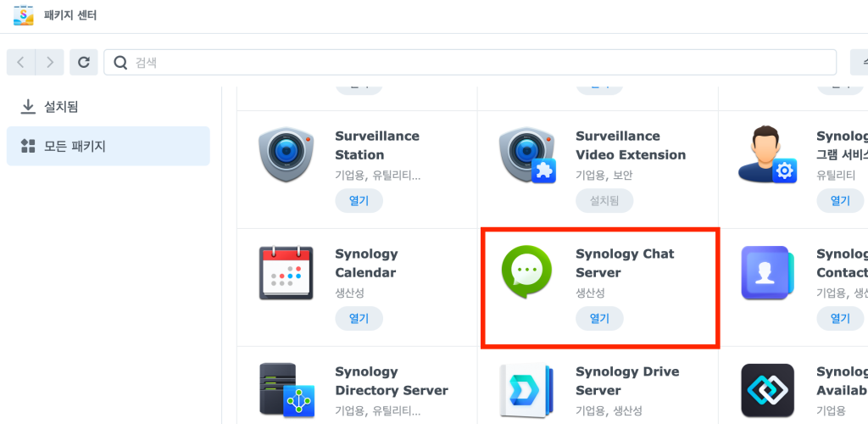Click 기업용, 유틸리티 text under Surveillance Station

(377, 176)
